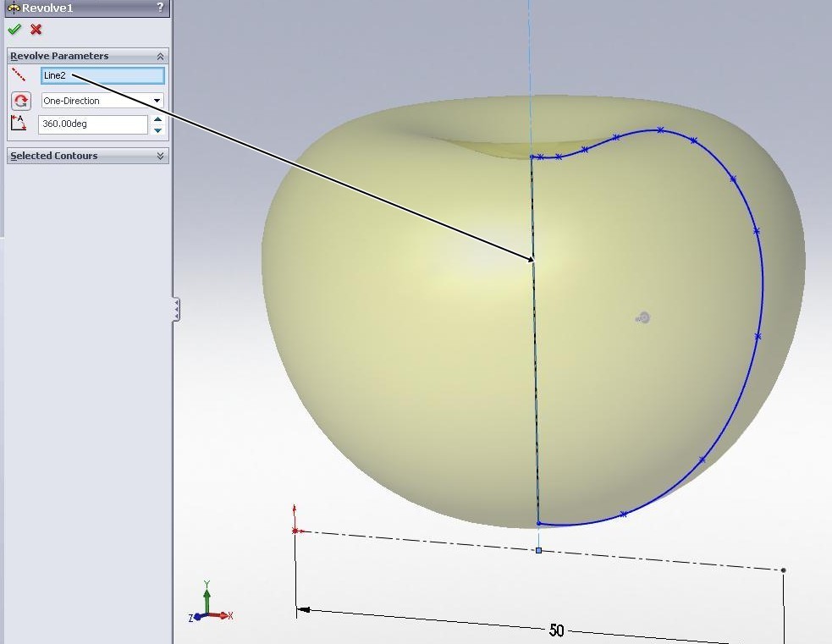
Task: Cancel the revolve with red X
Action: tap(36, 29)
